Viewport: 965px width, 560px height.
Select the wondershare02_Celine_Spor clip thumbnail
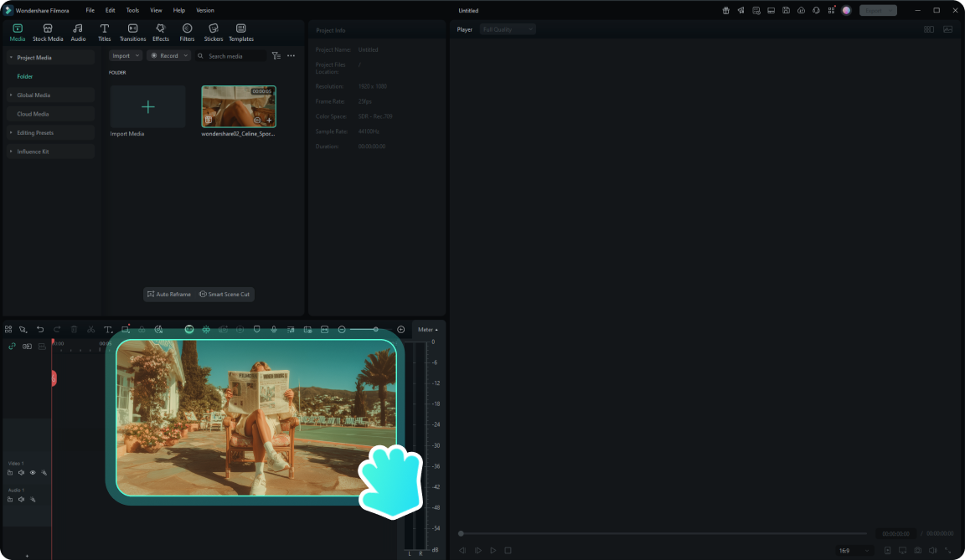pos(239,106)
